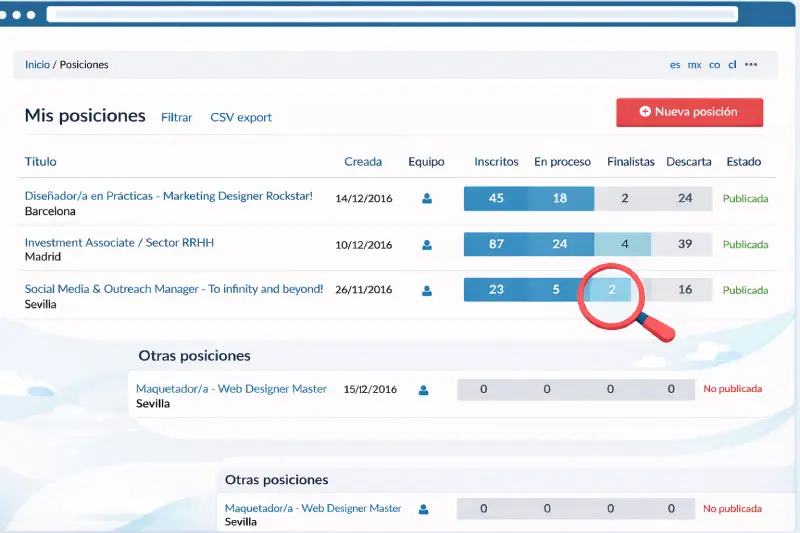
Task: Click the date 26/11/2016
Action: click(364, 290)
